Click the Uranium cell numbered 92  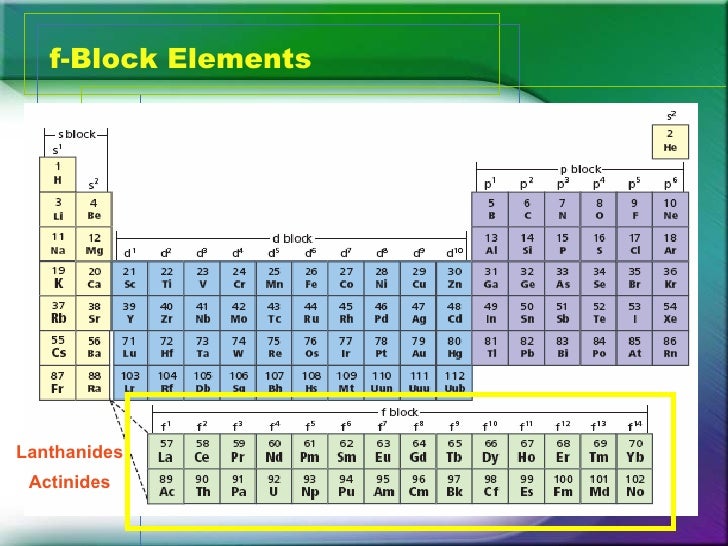click(x=274, y=486)
